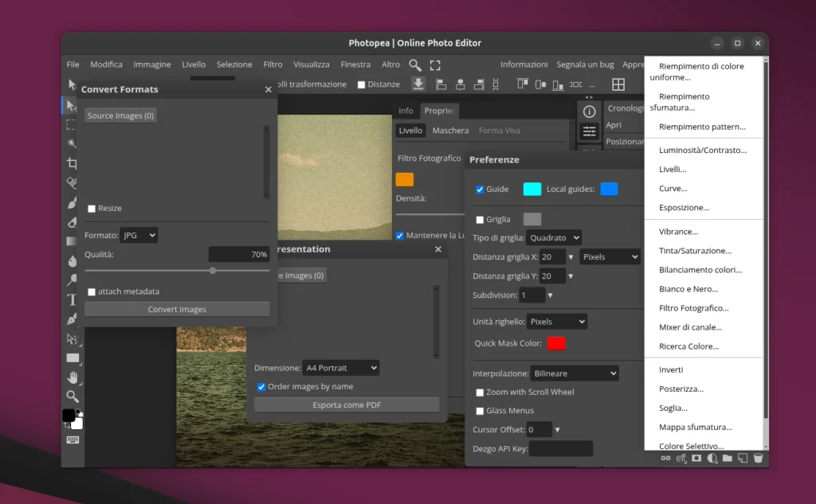Open the Interpolazione Bilineare dropdown

click(574, 373)
